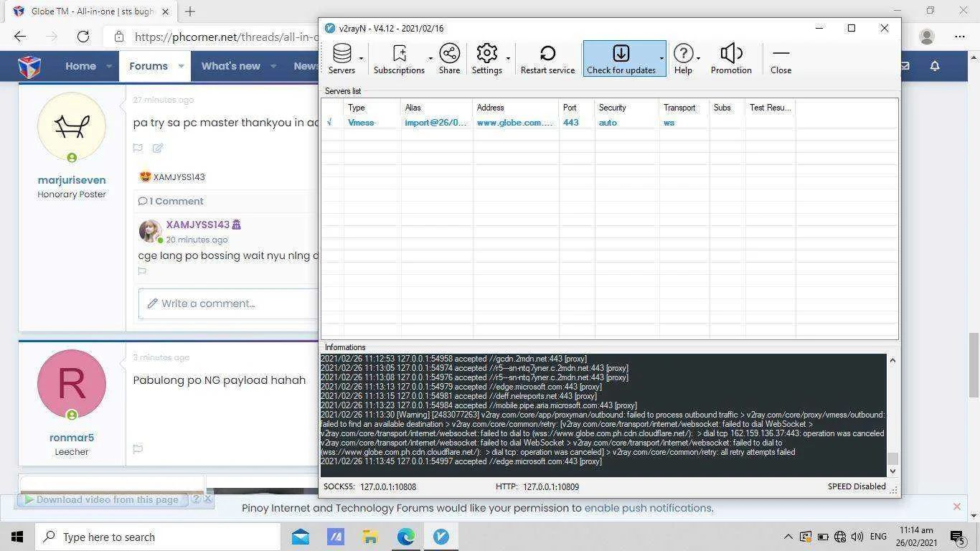Open the Edge profile avatar
Viewport: 980px width, 551px height.
(x=927, y=37)
